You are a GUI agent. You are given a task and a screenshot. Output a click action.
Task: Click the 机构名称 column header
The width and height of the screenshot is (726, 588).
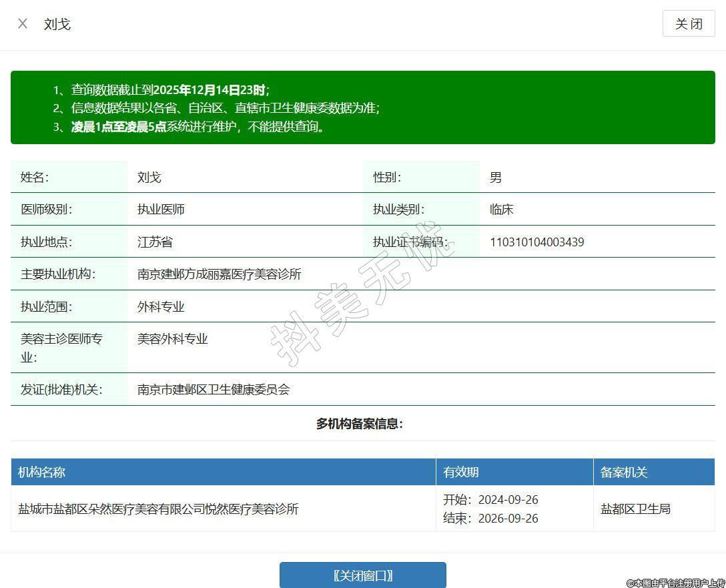[x=42, y=472]
